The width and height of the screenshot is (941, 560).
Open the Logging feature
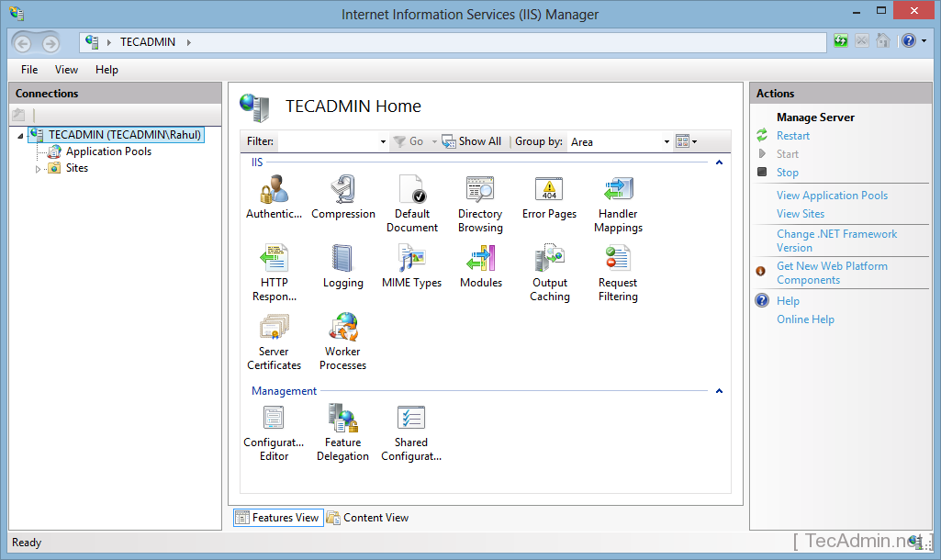click(x=342, y=266)
